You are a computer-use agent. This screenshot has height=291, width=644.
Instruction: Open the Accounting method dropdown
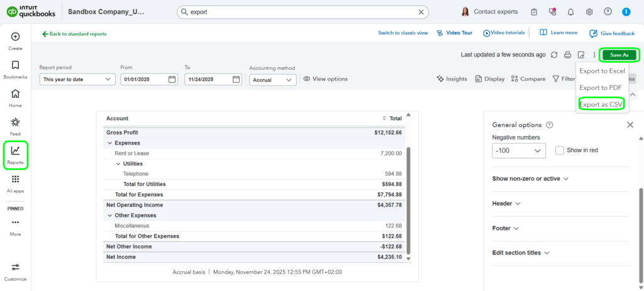[x=273, y=80]
